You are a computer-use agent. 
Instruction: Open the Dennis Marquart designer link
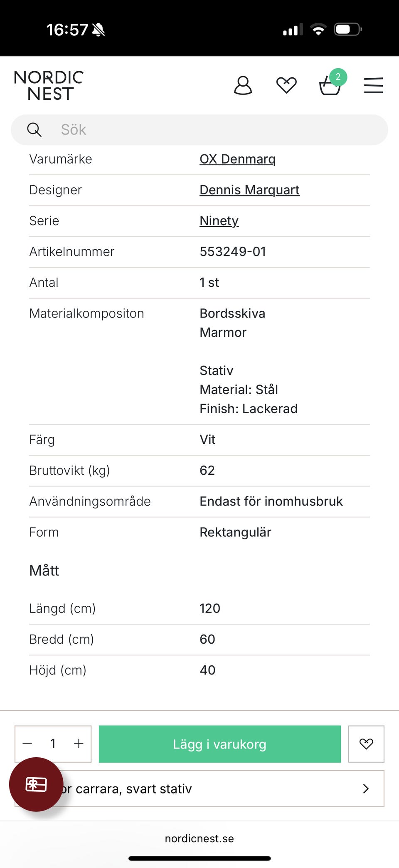pos(249,190)
